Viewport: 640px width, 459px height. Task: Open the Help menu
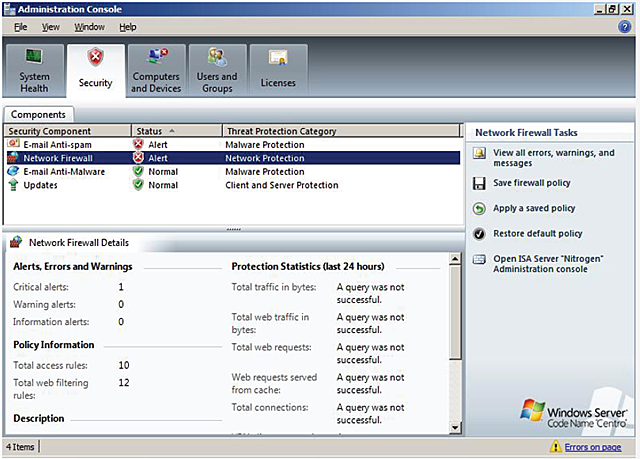click(128, 27)
